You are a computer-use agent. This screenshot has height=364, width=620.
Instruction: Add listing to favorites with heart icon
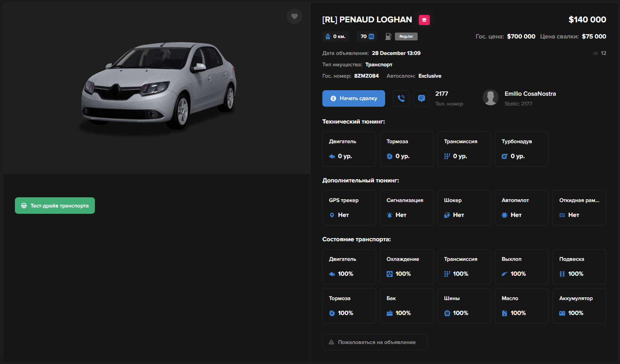(294, 16)
